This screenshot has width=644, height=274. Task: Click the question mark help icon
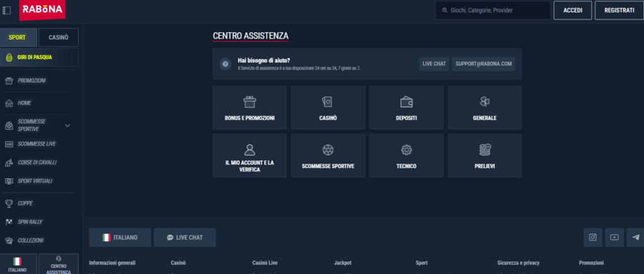[225, 64]
